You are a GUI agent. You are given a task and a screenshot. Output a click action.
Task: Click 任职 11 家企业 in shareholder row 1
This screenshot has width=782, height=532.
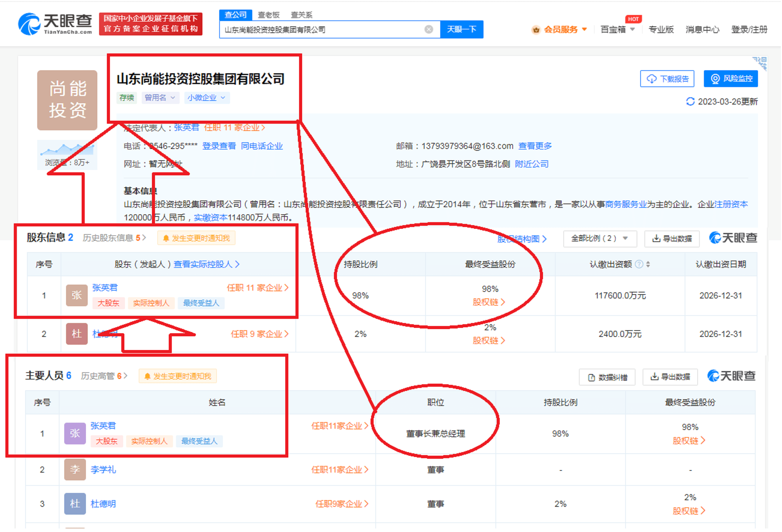258,288
